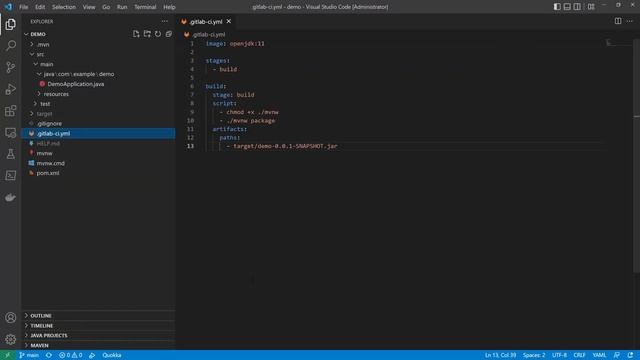Refresh the Explorer file tree
This screenshot has height=360, width=640.
pos(158,34)
